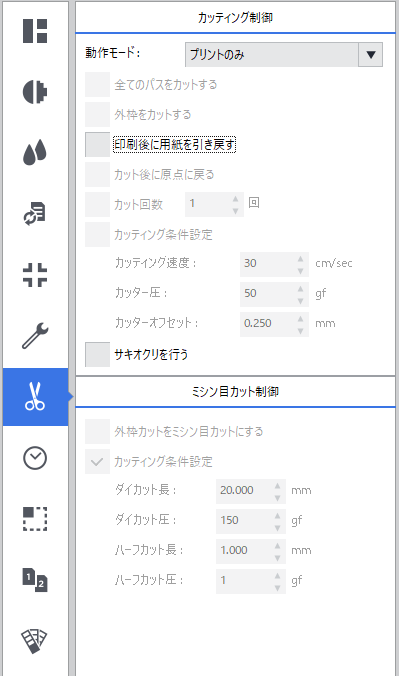Toggle カッティング条件設定 checkbox under ミシン目カット制御

pos(97,461)
